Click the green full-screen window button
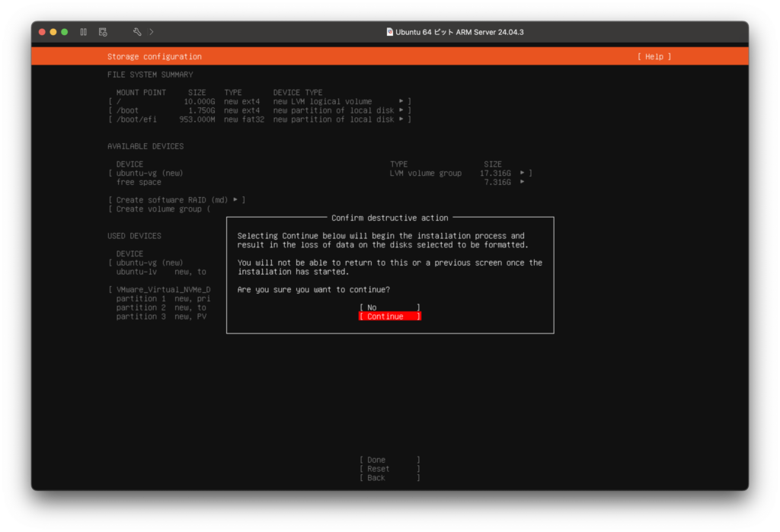The height and width of the screenshot is (532, 780). pos(65,32)
